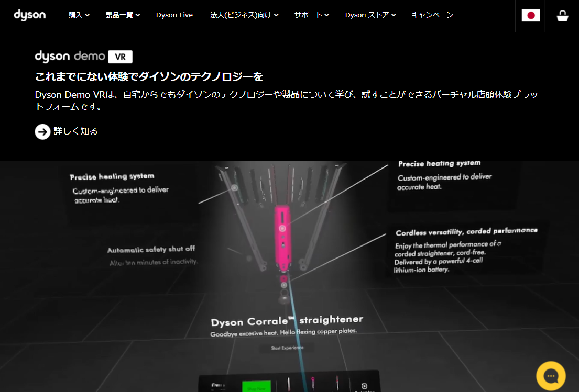Click 'Cordless versatility, corded performance' heading

[x=466, y=231]
